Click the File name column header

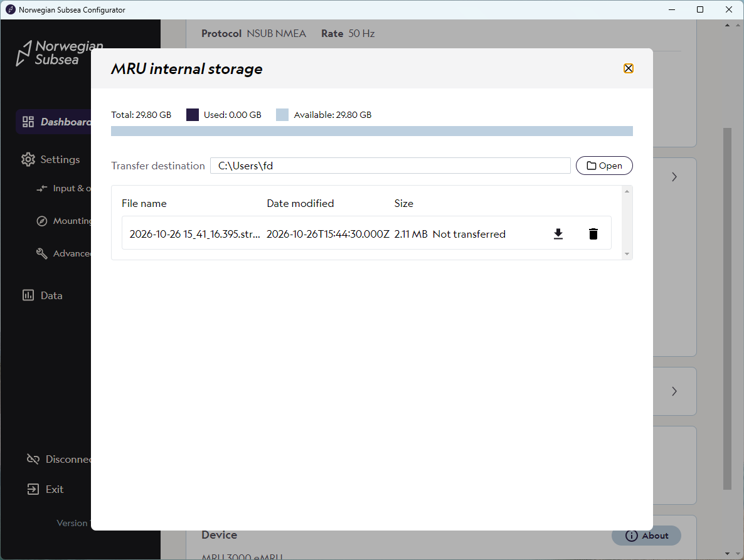(x=144, y=203)
